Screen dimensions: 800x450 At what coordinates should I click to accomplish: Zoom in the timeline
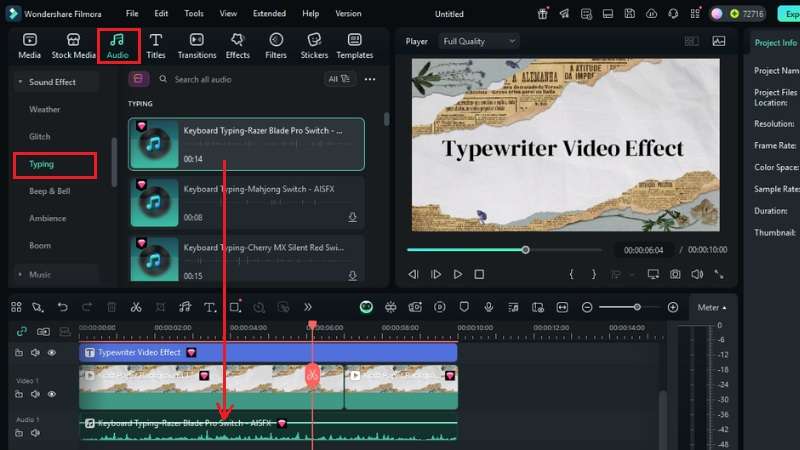[x=673, y=307]
